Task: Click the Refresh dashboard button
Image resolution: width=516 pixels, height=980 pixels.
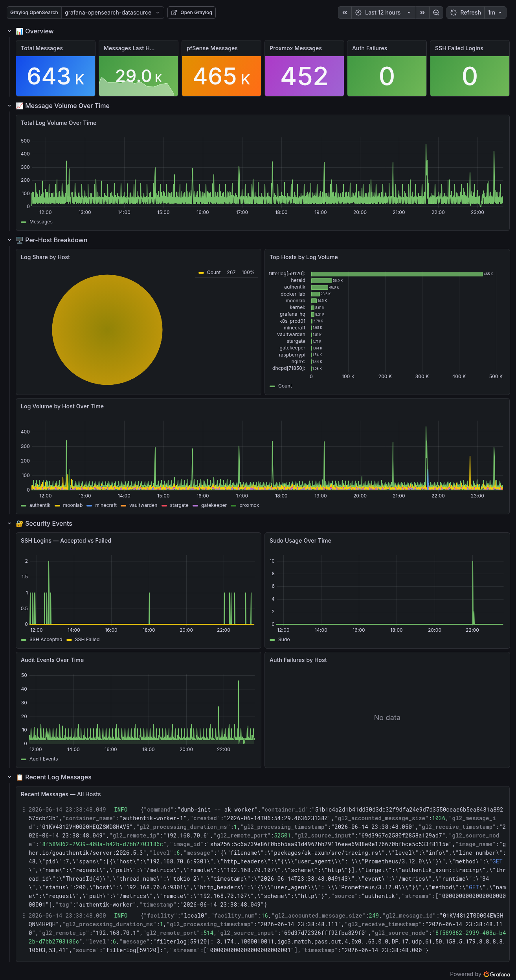Action: (x=466, y=13)
